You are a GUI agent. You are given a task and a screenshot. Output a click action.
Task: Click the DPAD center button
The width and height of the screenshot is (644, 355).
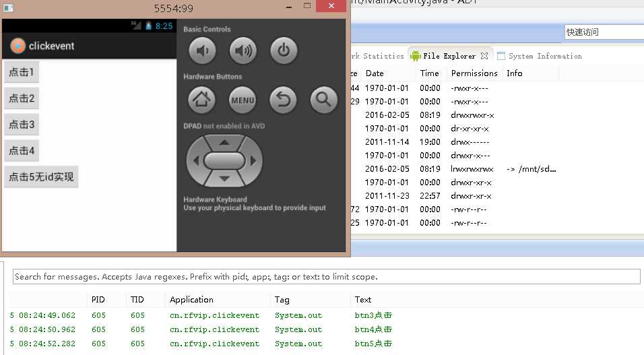pos(224,160)
